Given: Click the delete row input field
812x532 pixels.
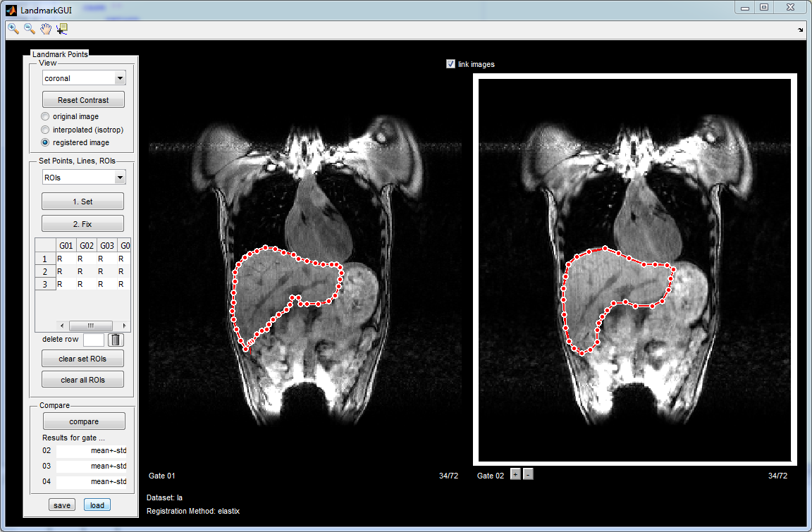Looking at the screenshot, I should coord(93,340).
